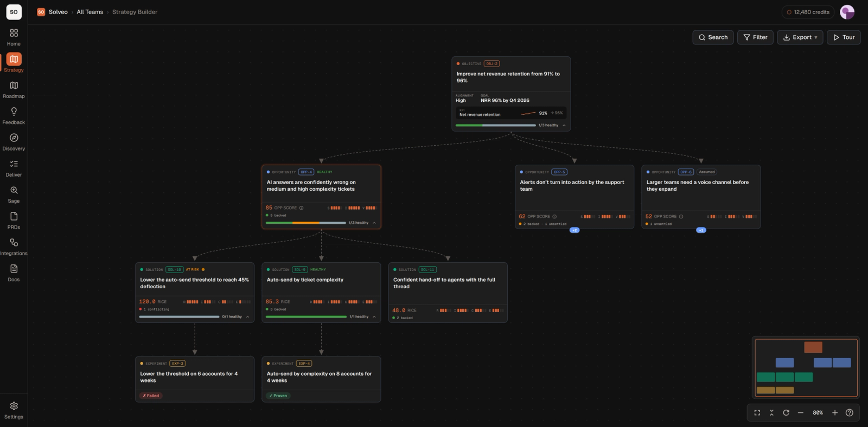Screen dimensions: 868x427
Task: Open the Deliver section
Action: pos(14,169)
